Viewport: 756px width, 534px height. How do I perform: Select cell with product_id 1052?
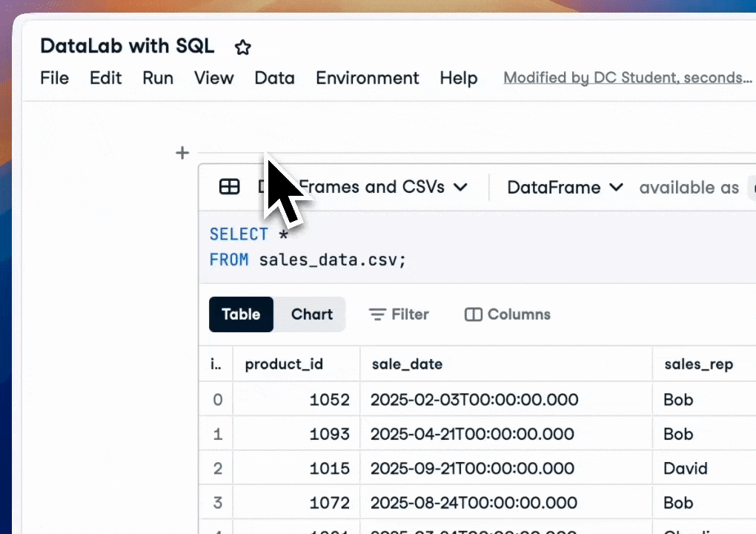[x=296, y=400]
